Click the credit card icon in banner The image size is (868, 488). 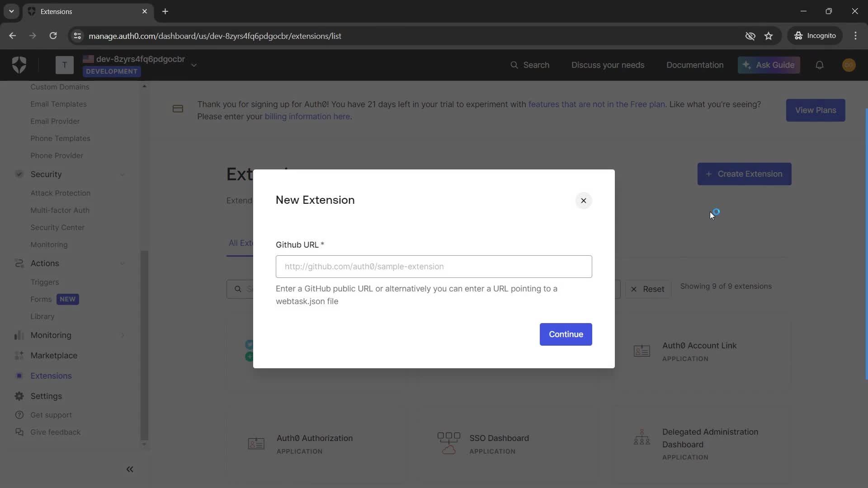178,109
